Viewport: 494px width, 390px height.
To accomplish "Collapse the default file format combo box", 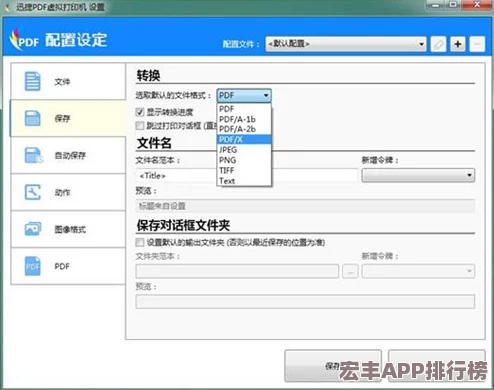I will coord(244,96).
